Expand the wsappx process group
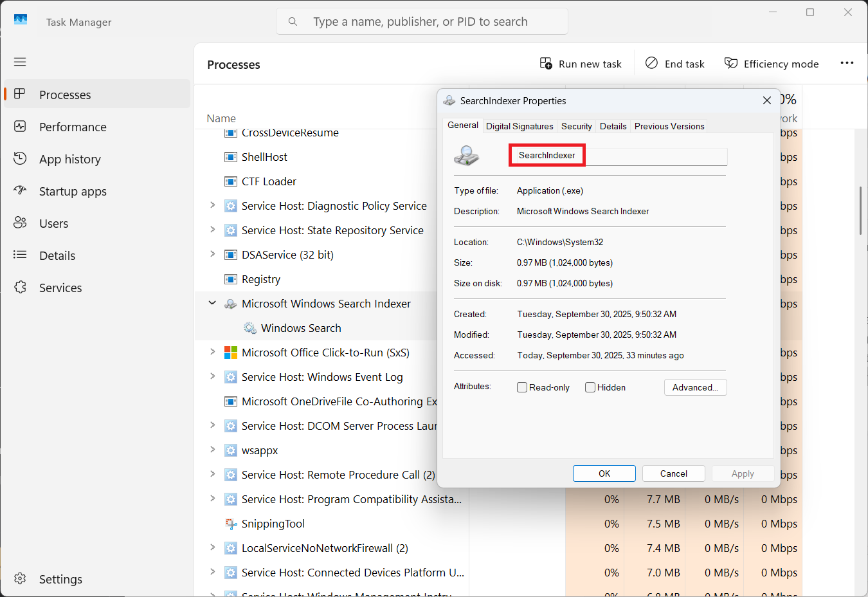 (x=212, y=450)
